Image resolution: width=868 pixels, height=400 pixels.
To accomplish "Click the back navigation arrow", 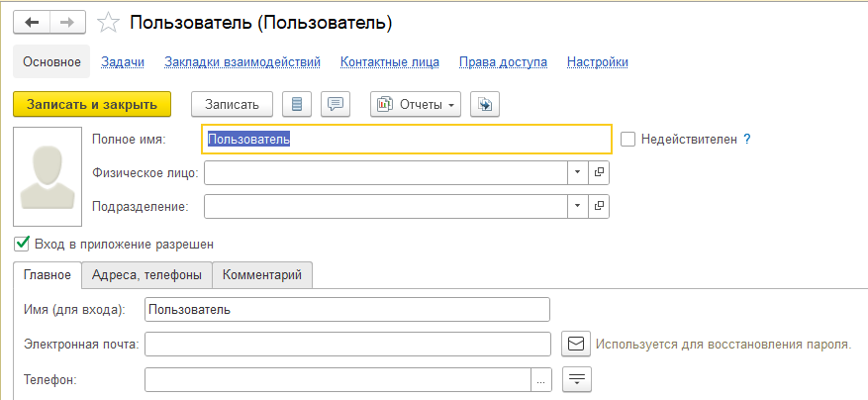I will pos(31,22).
